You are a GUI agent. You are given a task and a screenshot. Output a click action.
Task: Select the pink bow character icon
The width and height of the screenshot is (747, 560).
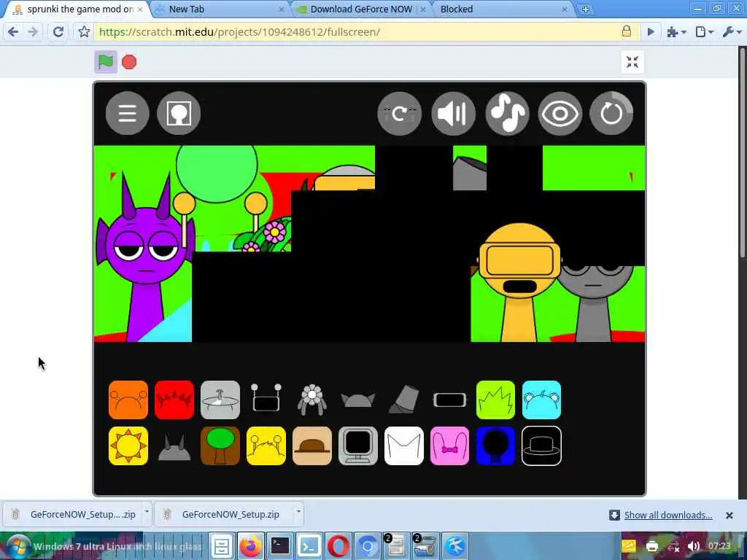pos(449,446)
